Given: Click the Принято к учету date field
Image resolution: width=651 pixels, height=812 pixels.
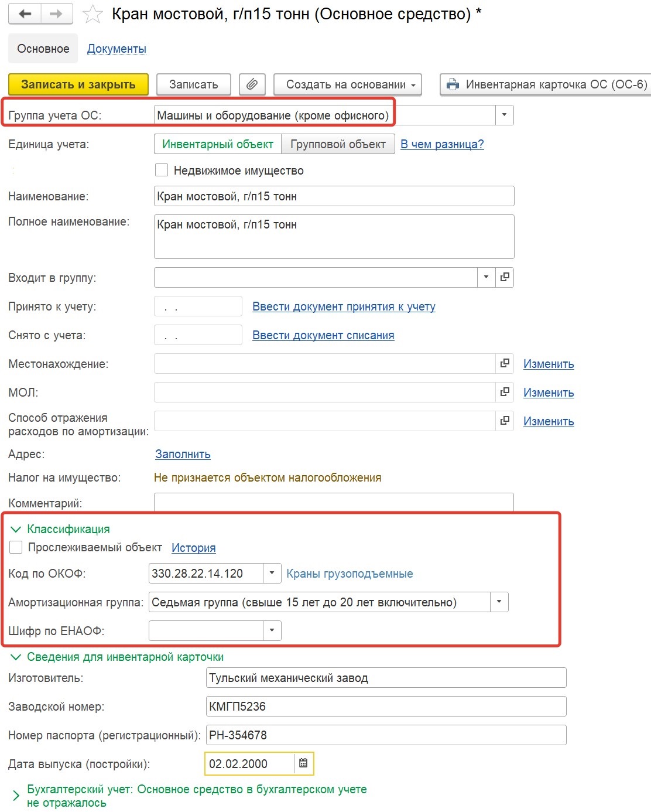Looking at the screenshot, I should [198, 306].
